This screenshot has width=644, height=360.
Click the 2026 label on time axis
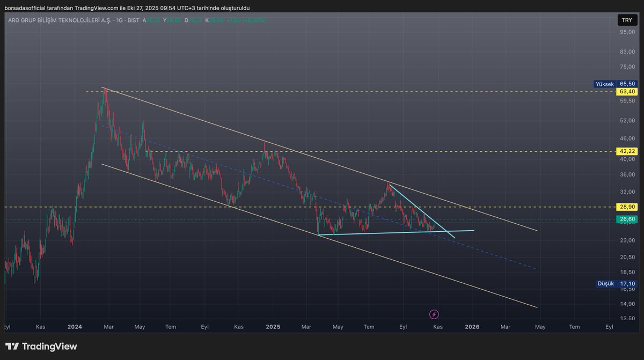click(472, 326)
